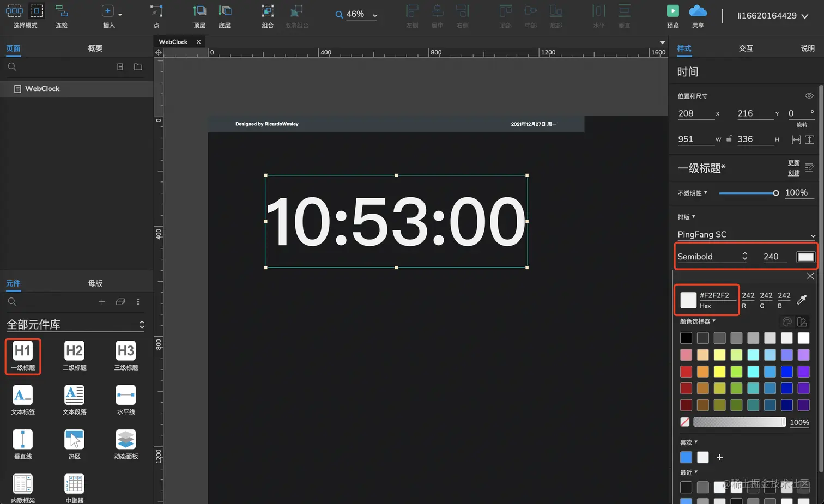Switch to the 母版 masters tab
Screen dimensions: 824x504
(95, 283)
